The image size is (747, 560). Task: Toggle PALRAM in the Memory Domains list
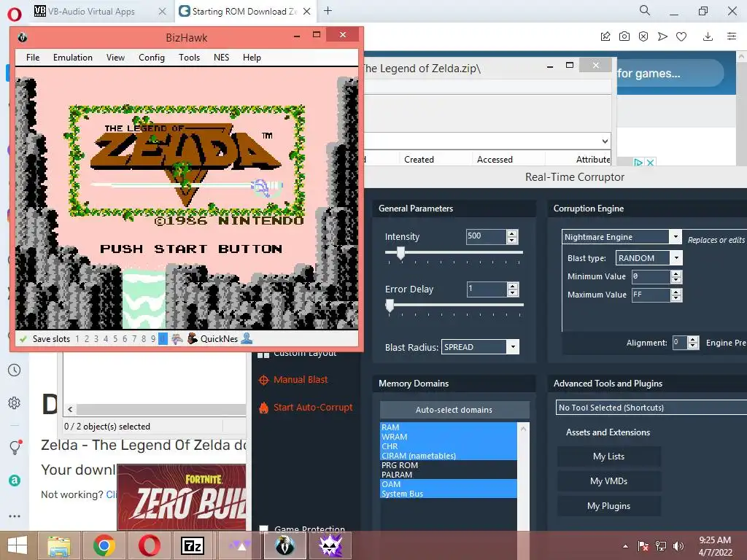tap(449, 475)
